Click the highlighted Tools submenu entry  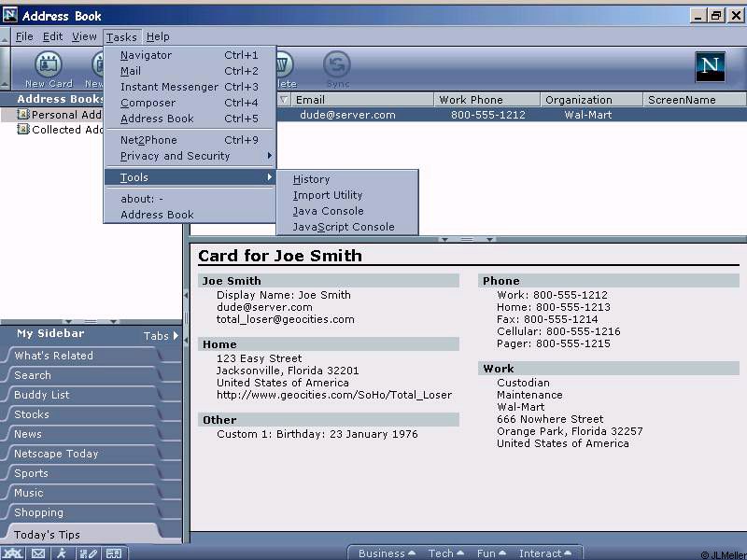click(190, 177)
